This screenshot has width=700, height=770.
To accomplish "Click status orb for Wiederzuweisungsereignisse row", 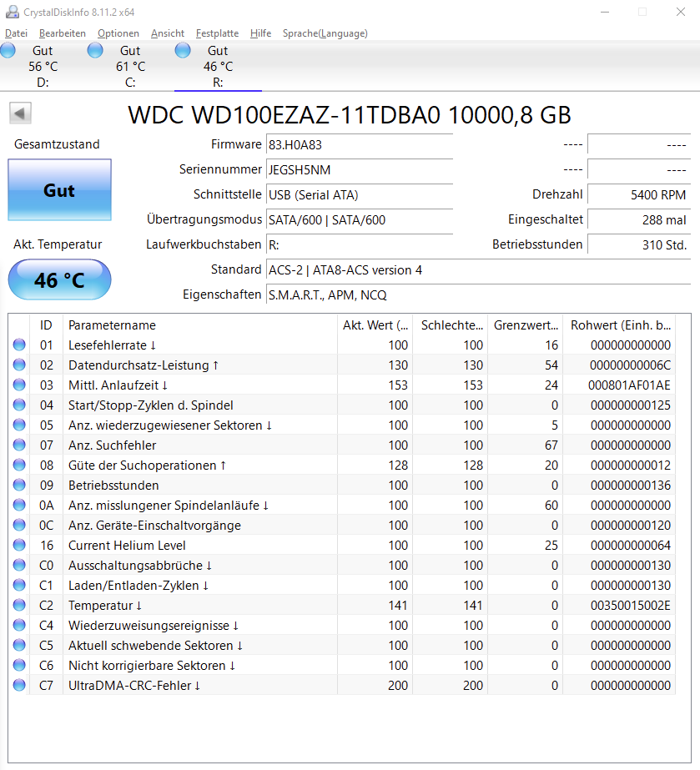I will [19, 625].
